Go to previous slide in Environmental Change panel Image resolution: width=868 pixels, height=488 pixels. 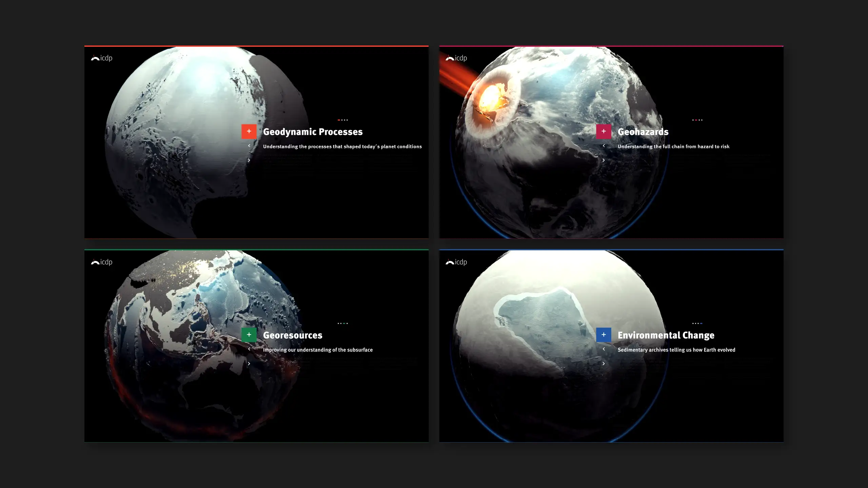tap(604, 349)
